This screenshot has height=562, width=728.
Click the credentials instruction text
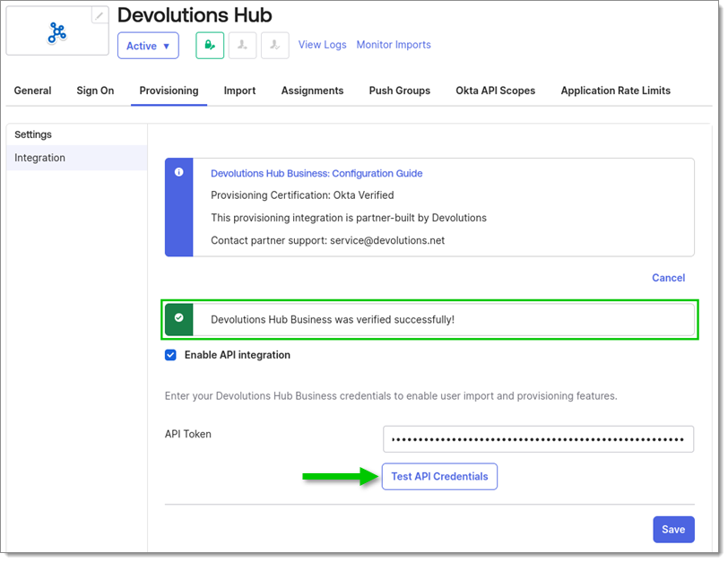coord(391,396)
